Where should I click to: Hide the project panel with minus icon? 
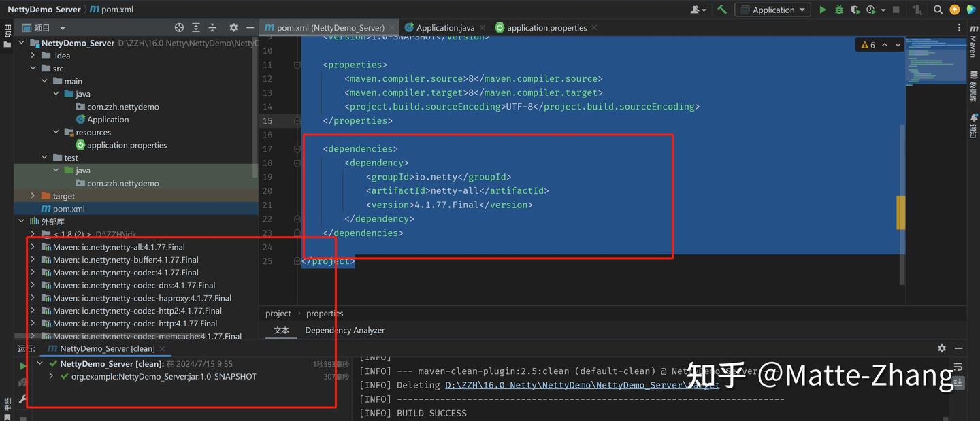coord(250,28)
